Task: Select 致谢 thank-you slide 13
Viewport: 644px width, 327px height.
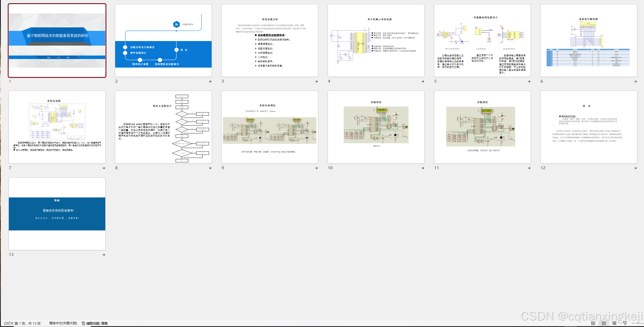Action: 57,214
